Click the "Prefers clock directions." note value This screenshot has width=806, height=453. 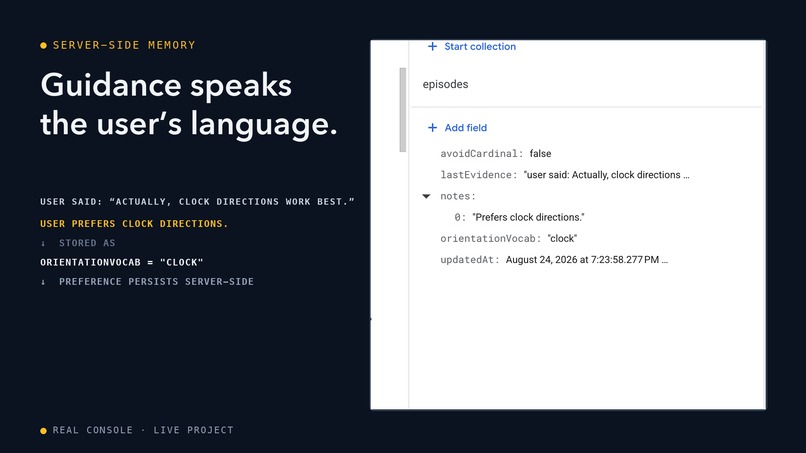(528, 217)
